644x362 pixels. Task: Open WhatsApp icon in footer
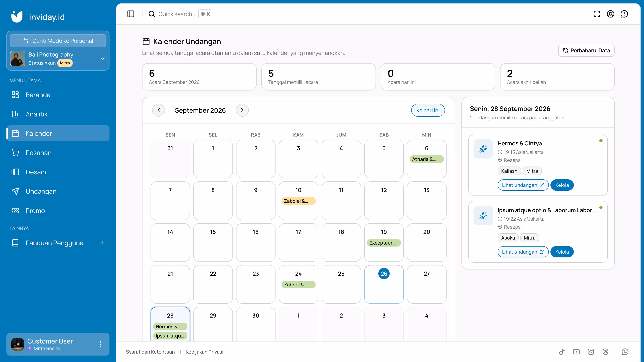[625, 352]
